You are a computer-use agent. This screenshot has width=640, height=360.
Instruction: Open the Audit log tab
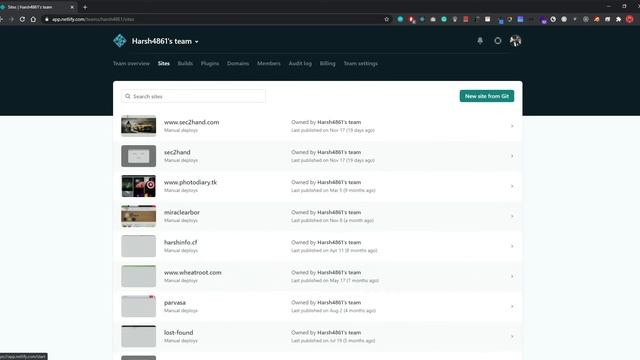click(x=300, y=64)
